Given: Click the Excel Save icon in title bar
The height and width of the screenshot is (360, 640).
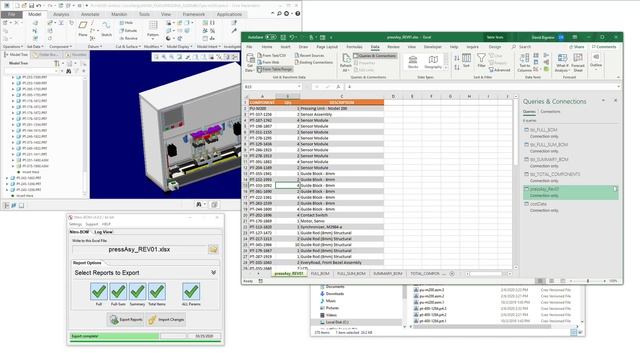Looking at the screenshot, I should coord(283,37).
